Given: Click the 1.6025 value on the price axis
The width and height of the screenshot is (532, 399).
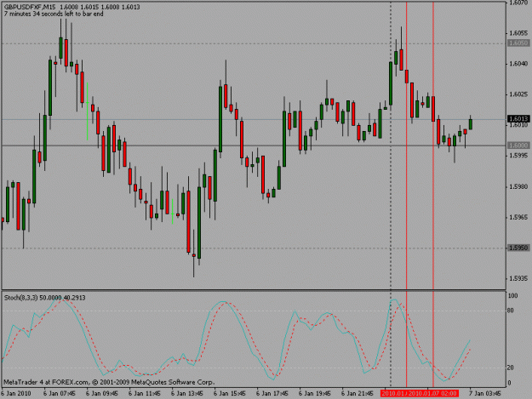Looking at the screenshot, I should [x=518, y=94].
